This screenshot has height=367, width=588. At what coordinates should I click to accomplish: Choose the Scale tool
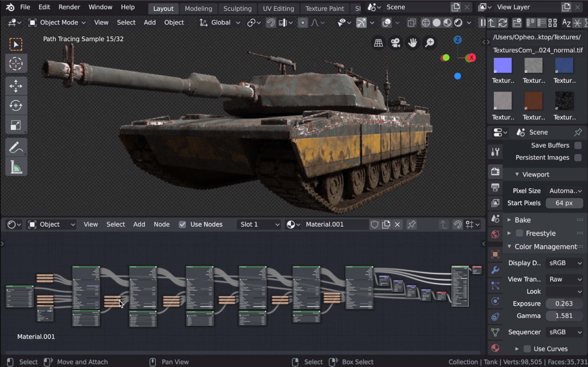pyautogui.click(x=16, y=125)
